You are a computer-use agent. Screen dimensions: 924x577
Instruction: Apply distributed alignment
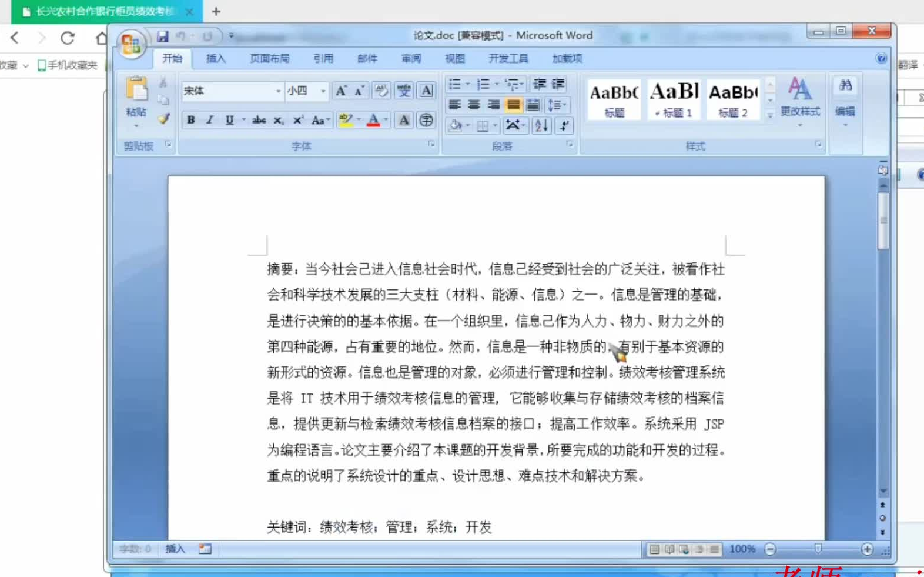pyautogui.click(x=533, y=105)
